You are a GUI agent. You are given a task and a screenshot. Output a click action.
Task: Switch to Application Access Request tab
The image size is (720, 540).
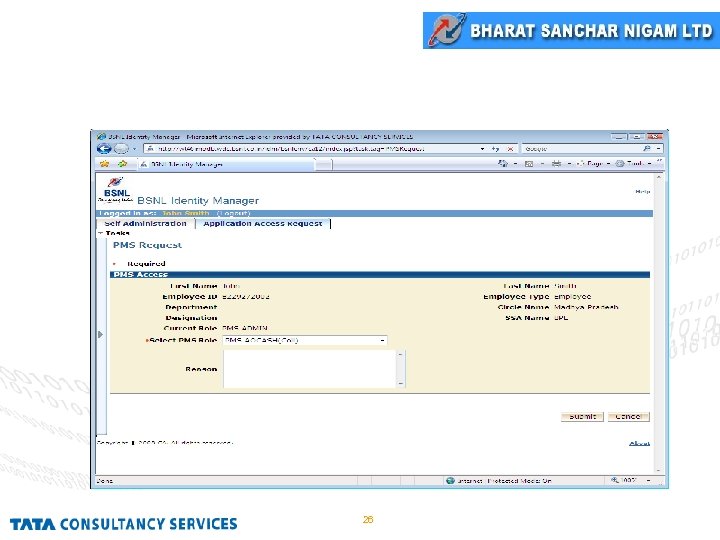(x=263, y=224)
